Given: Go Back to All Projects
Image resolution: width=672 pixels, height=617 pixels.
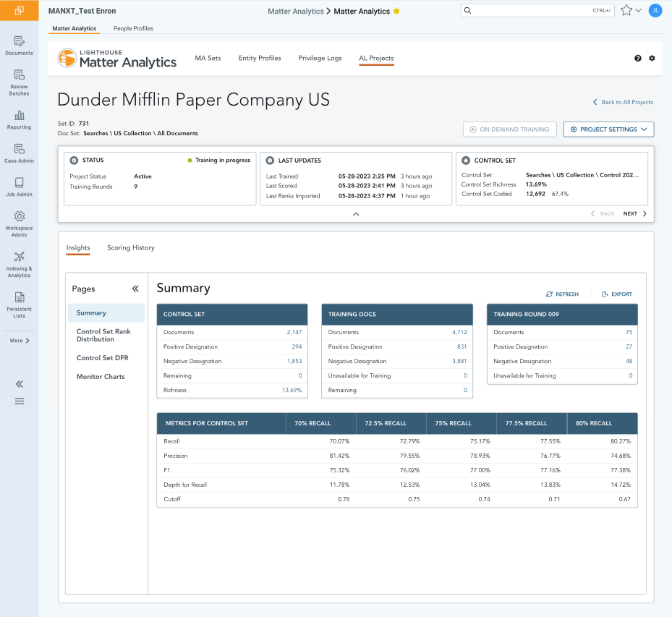Looking at the screenshot, I should point(623,102).
